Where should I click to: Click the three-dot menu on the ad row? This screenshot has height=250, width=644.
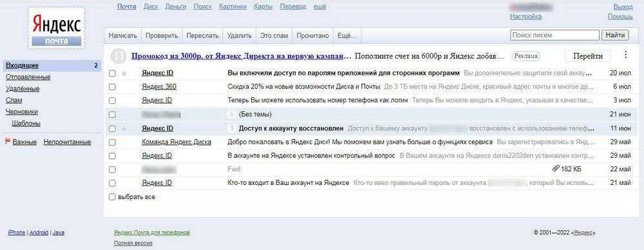coord(625,55)
